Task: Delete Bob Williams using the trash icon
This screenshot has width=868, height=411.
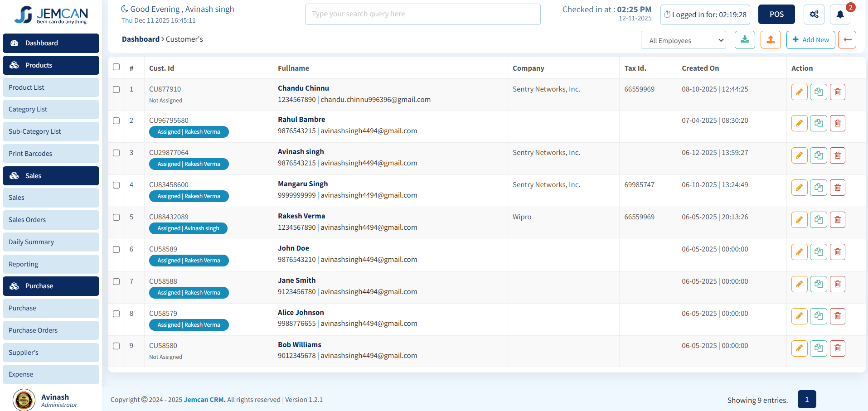Action: coord(837,348)
